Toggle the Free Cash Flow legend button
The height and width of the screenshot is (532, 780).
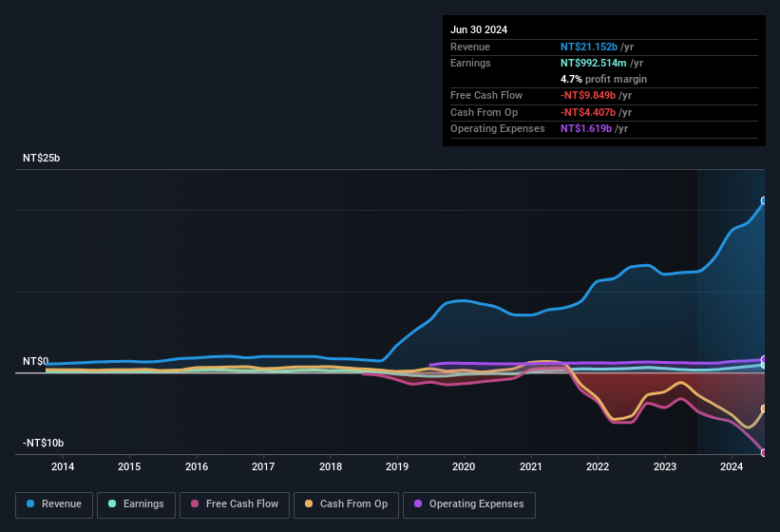(x=235, y=504)
